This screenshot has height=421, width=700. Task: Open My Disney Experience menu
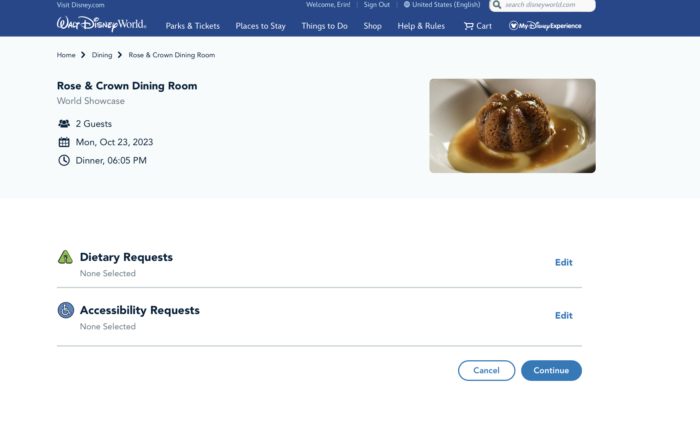(545, 26)
